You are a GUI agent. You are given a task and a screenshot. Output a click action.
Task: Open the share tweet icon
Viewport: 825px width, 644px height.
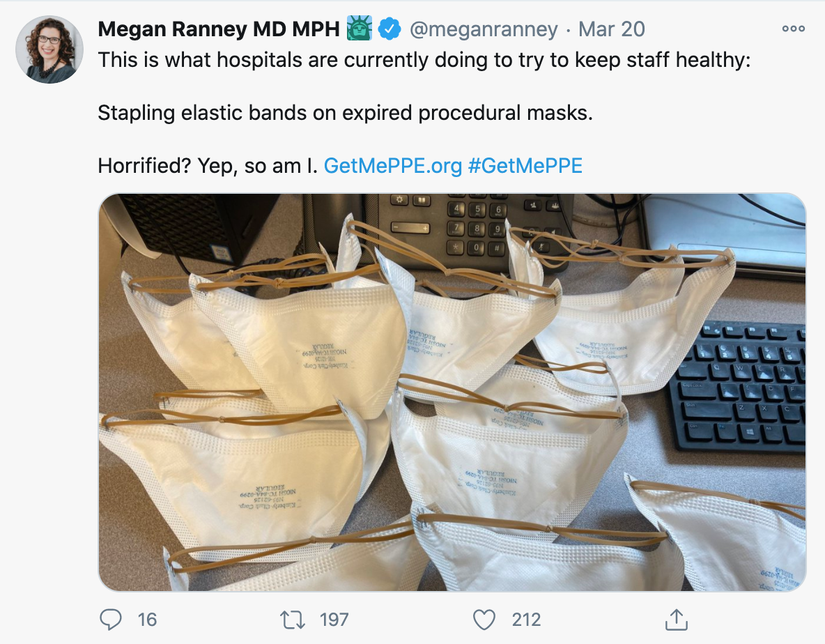[x=677, y=620]
